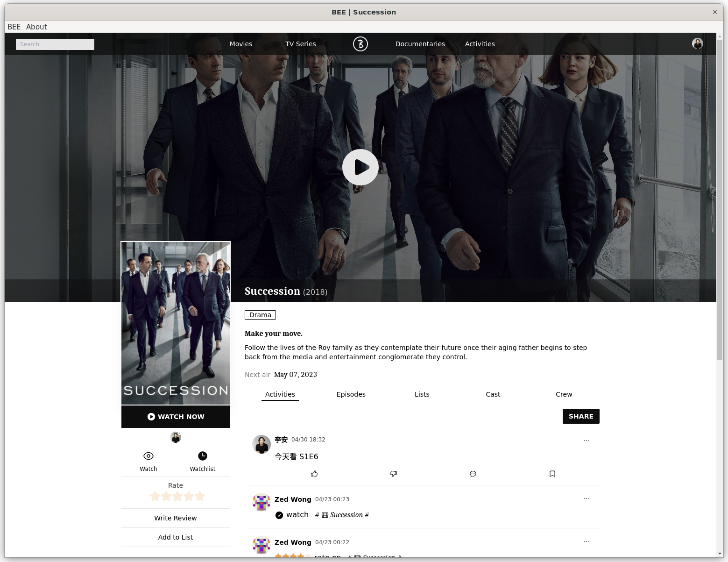
Task: Play the Succession trailer
Action: [360, 167]
